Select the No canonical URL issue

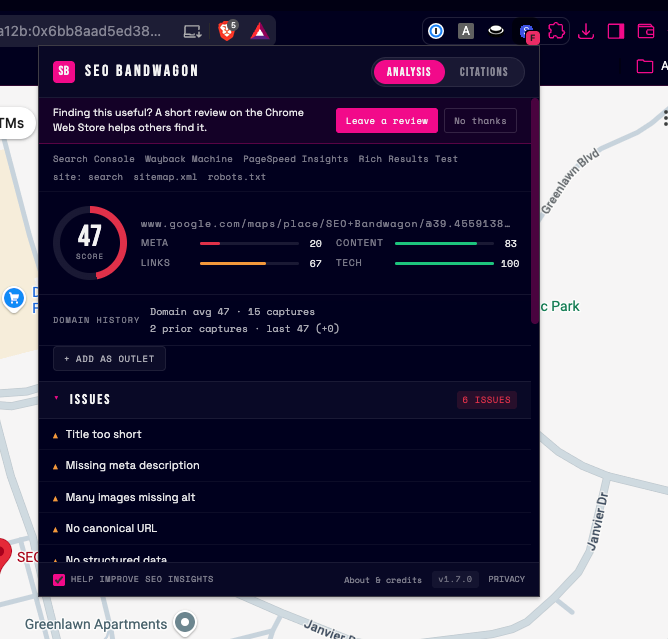click(285, 528)
